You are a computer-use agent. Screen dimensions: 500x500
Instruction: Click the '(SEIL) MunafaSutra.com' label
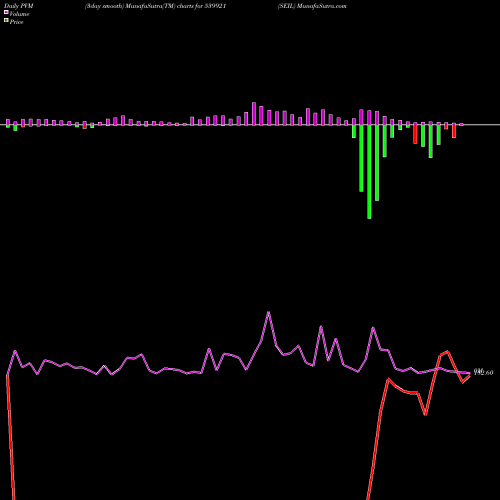click(x=312, y=6)
